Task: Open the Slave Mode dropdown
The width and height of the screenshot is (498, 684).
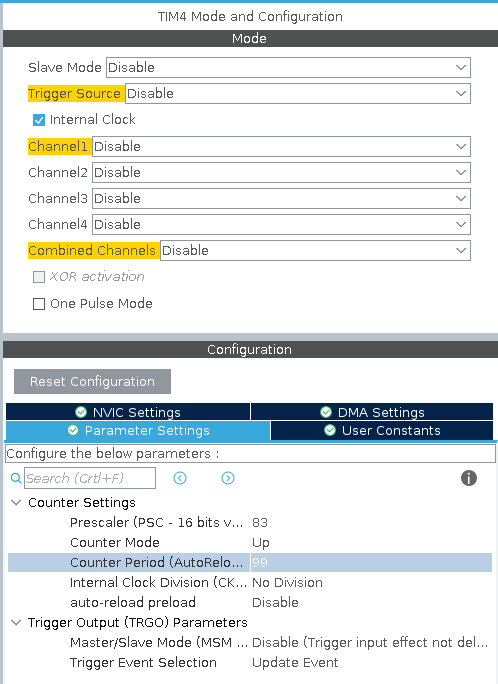Action: click(288, 68)
